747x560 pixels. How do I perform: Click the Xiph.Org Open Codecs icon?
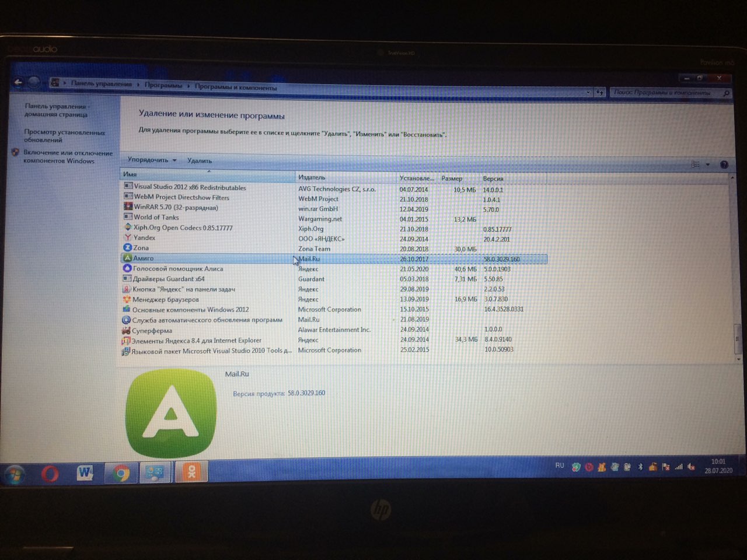pos(128,227)
